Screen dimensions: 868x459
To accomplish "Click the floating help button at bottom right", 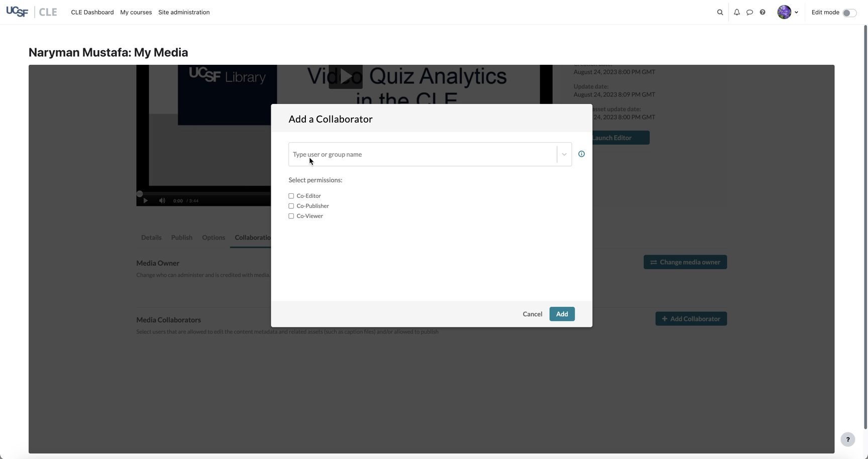I will pyautogui.click(x=847, y=439).
